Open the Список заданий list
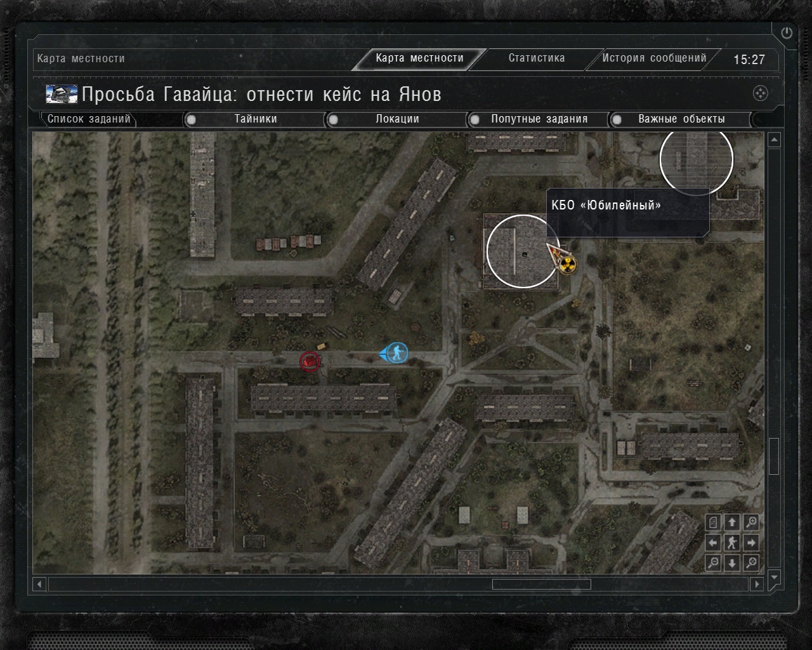 pyautogui.click(x=89, y=119)
